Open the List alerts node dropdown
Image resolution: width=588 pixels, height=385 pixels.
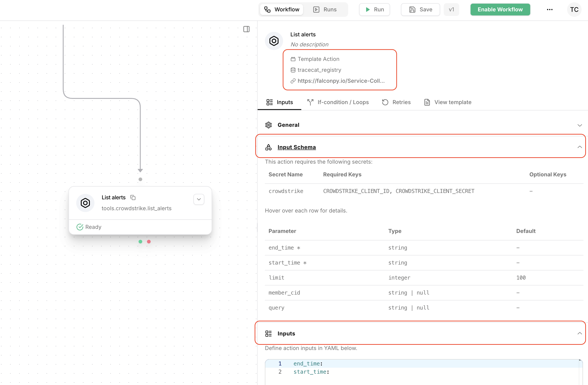click(199, 199)
